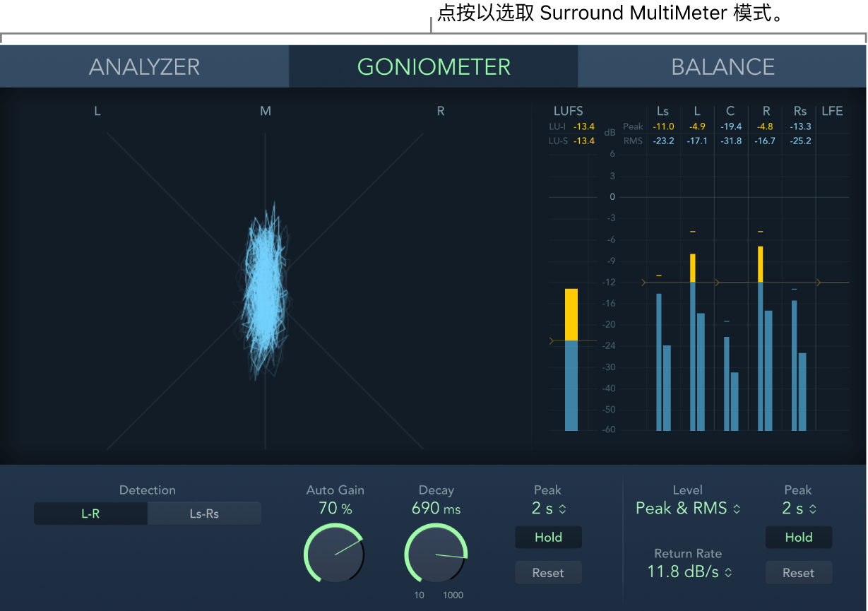The width and height of the screenshot is (868, 611).
Task: Enable Ls-Rs detection mode
Action: click(x=204, y=513)
